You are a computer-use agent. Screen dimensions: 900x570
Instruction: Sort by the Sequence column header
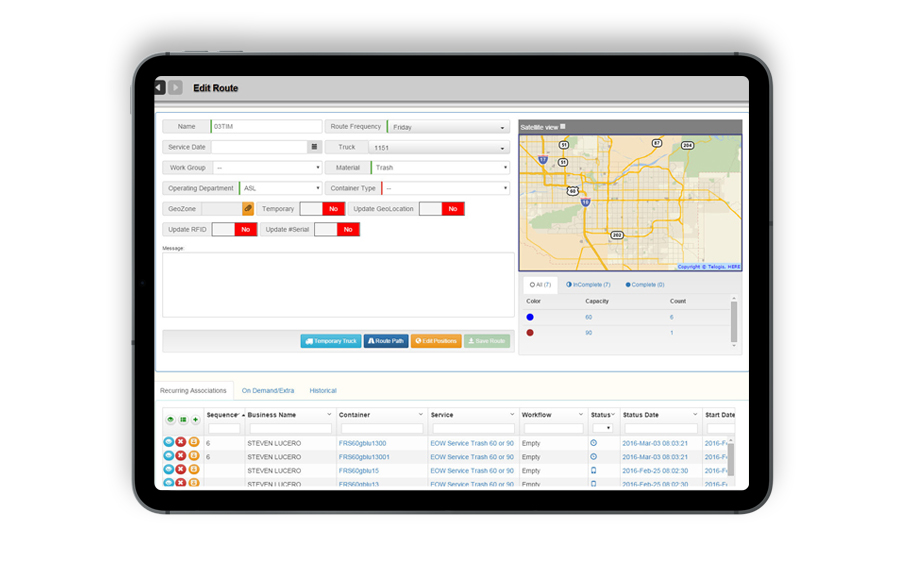pos(222,414)
